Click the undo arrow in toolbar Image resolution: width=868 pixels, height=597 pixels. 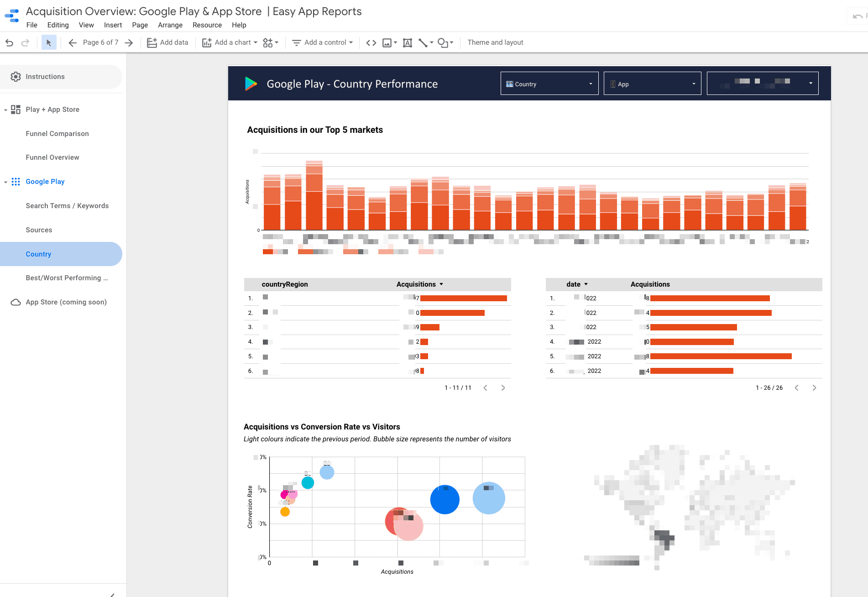(x=9, y=42)
